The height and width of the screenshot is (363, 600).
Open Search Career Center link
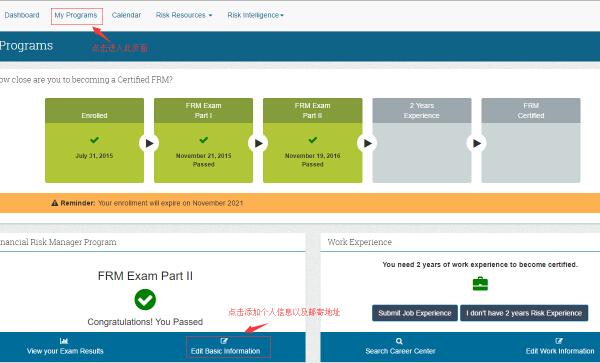(400, 351)
